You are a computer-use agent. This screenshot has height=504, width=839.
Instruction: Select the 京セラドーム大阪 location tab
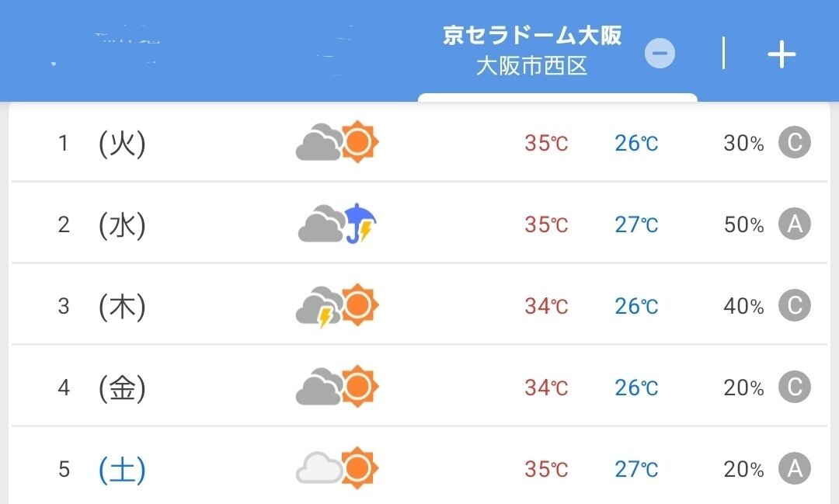[532, 35]
